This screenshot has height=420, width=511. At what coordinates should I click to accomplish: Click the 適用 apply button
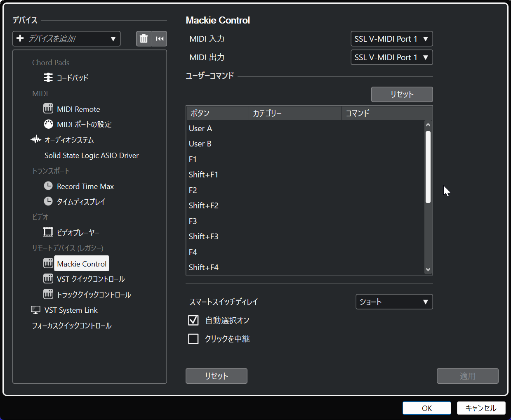pos(468,376)
